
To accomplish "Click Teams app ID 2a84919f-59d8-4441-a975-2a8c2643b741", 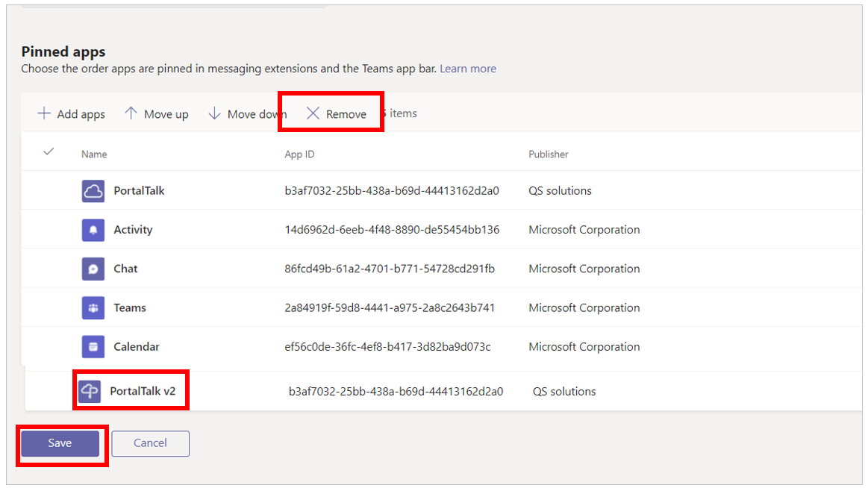I will [x=390, y=307].
